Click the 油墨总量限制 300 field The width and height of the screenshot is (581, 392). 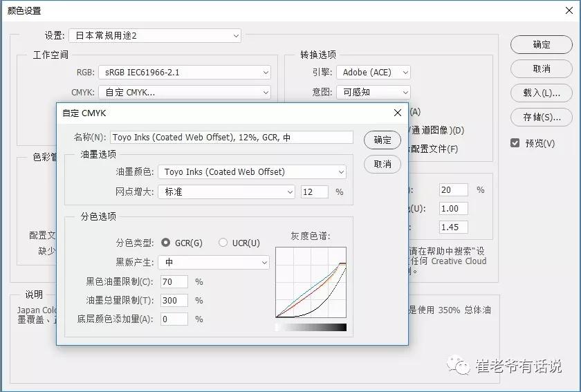(174, 301)
